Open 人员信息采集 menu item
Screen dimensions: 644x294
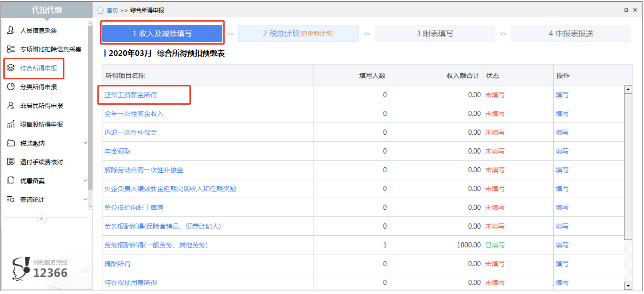[39, 31]
